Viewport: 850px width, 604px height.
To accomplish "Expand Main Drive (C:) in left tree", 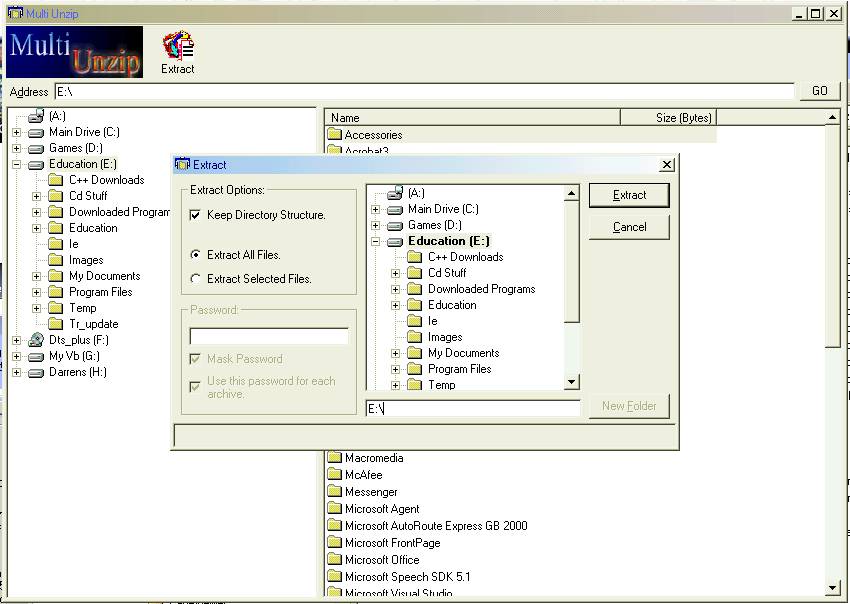I will (17, 132).
